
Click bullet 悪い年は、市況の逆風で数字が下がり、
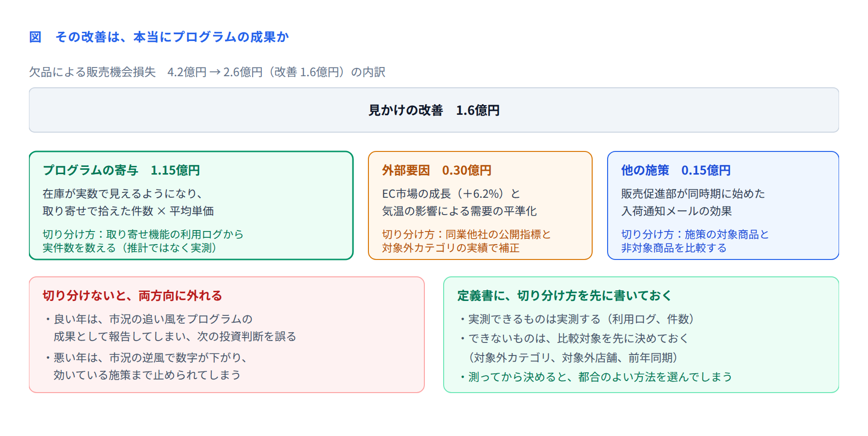[x=147, y=357]
